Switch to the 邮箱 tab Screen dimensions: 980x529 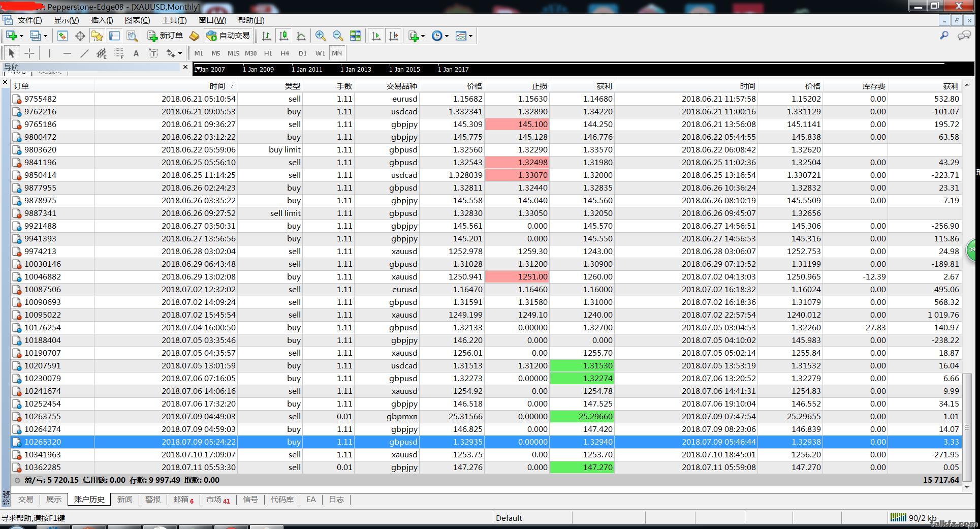(183, 500)
